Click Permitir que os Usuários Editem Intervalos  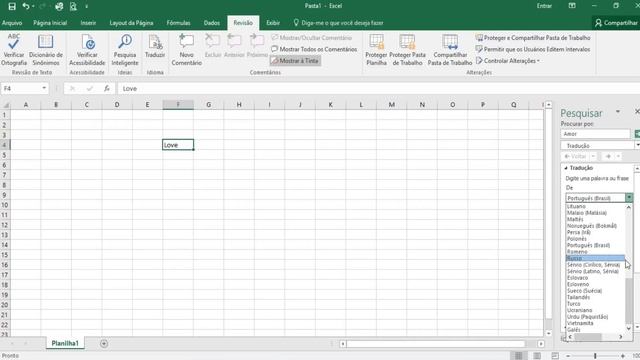533,49
